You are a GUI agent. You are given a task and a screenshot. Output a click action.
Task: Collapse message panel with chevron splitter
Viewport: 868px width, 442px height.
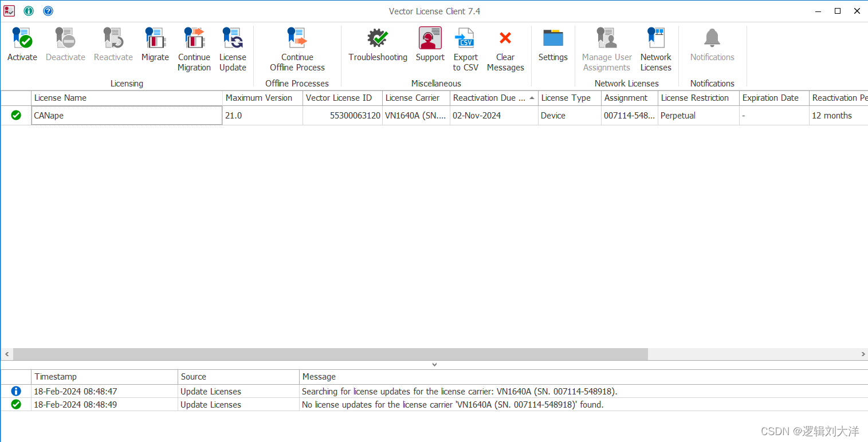pyautogui.click(x=434, y=365)
